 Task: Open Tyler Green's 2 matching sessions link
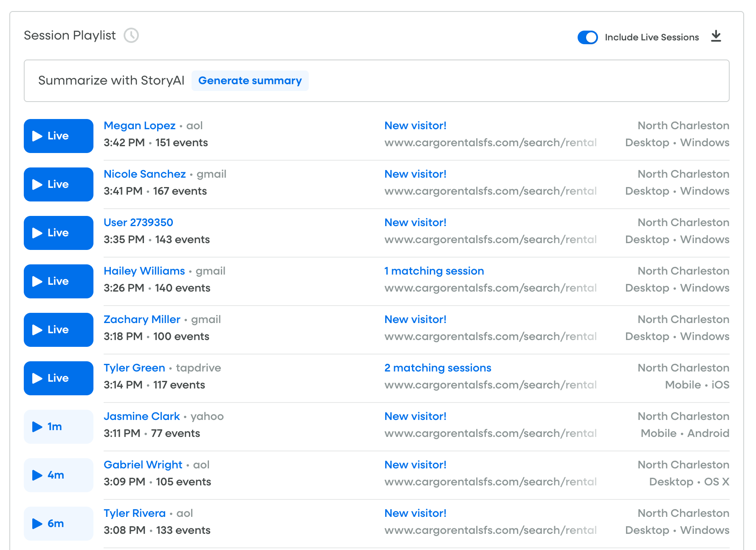(437, 368)
